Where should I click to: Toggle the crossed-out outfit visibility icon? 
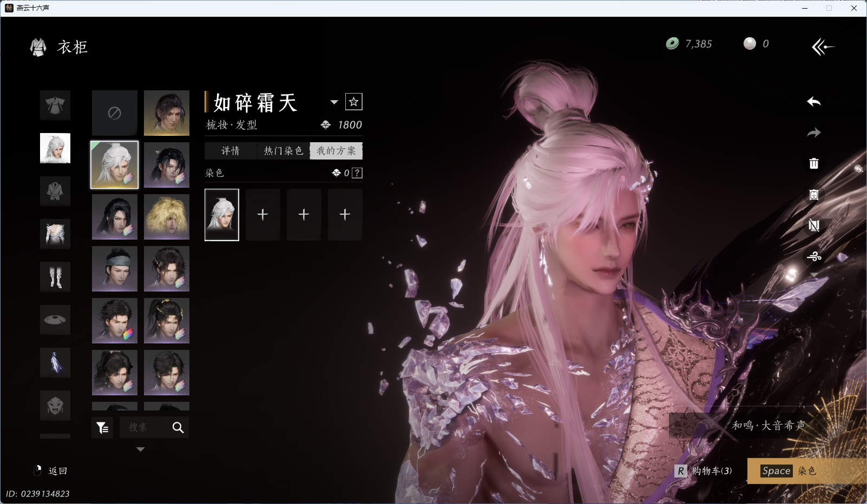point(813,226)
